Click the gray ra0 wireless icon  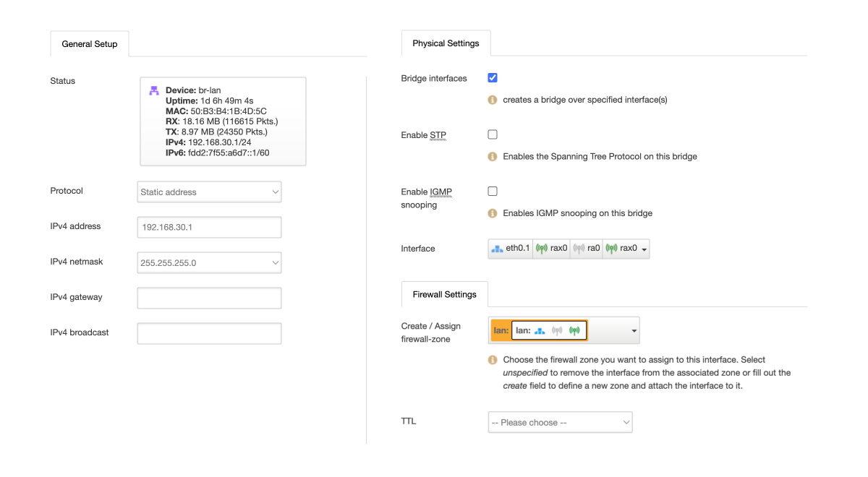pyautogui.click(x=578, y=249)
